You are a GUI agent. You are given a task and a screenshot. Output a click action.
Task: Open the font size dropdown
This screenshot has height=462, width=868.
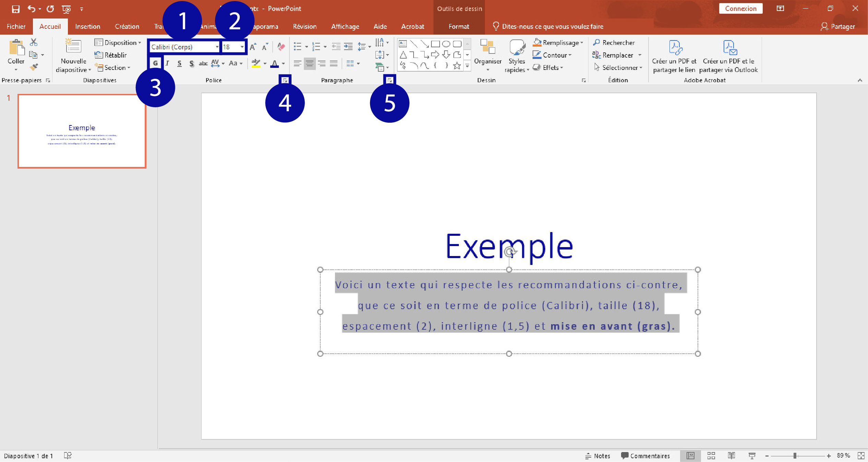point(242,47)
